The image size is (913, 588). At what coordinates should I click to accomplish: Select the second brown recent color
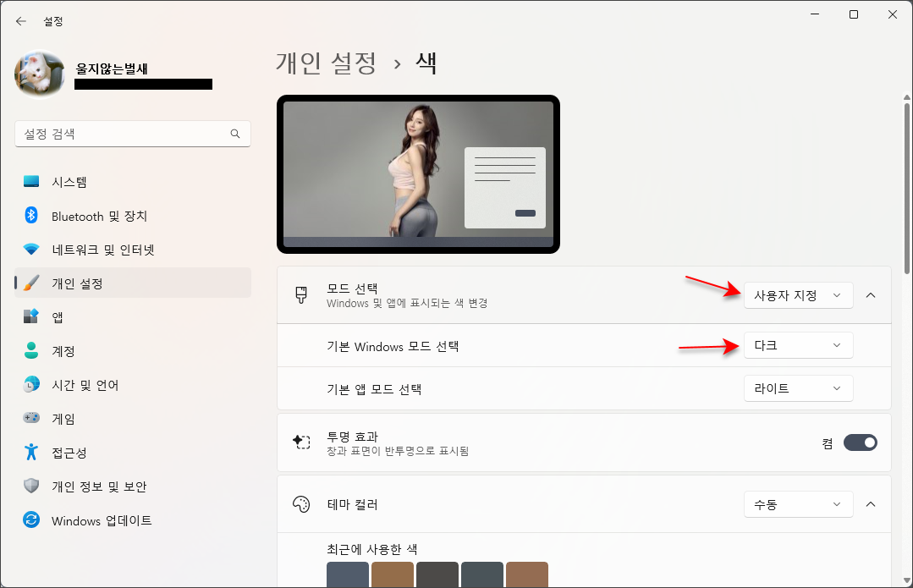pyautogui.click(x=393, y=574)
